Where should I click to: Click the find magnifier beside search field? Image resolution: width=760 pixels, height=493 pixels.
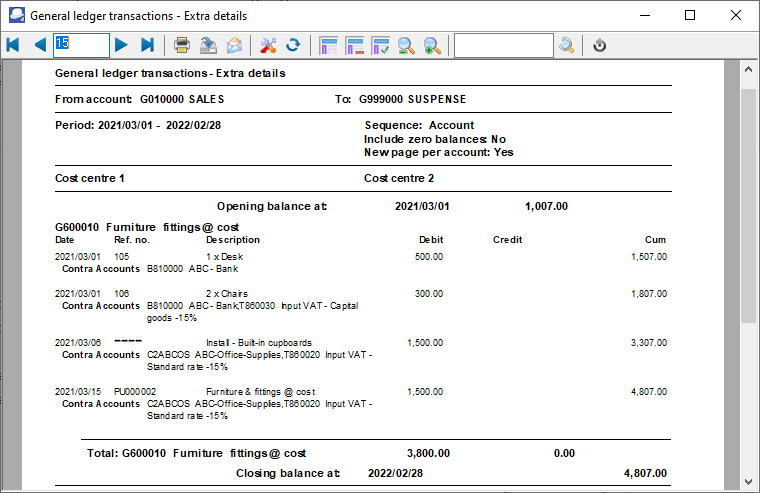point(567,45)
